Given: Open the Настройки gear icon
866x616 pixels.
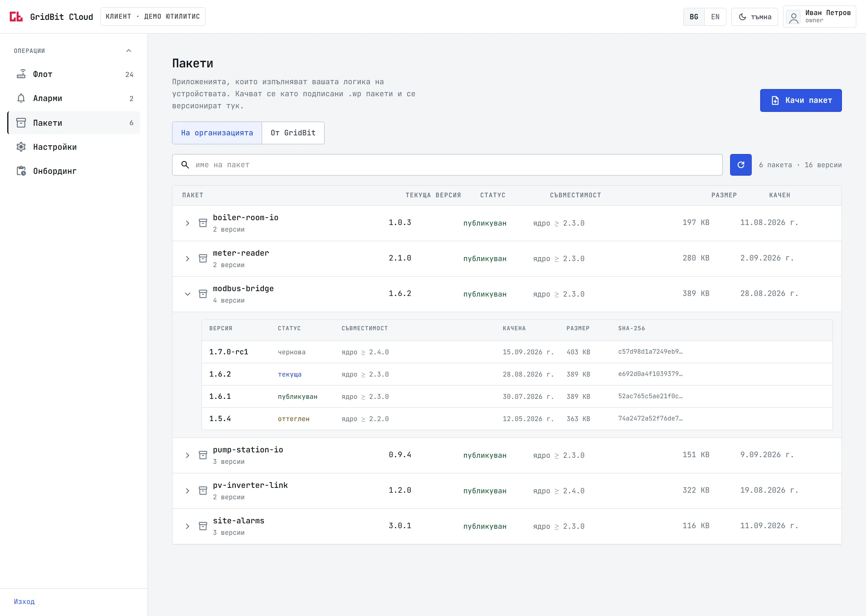Looking at the screenshot, I should [21, 147].
